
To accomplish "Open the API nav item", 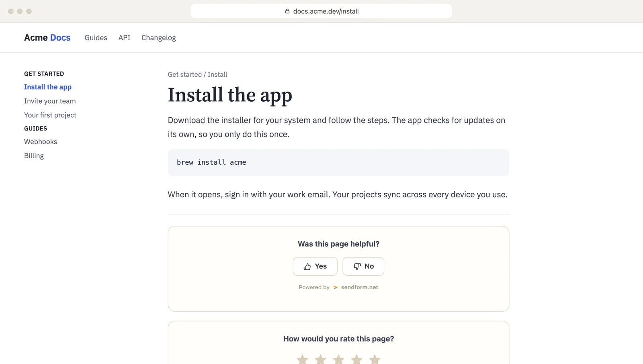I will [124, 38].
